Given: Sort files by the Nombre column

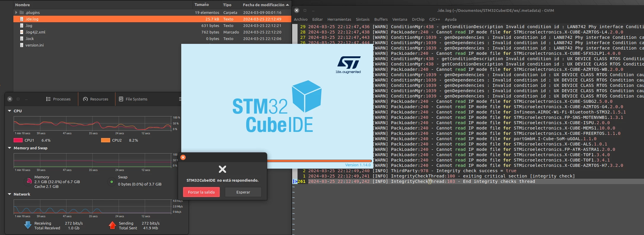Looking at the screenshot, I should point(103,5).
